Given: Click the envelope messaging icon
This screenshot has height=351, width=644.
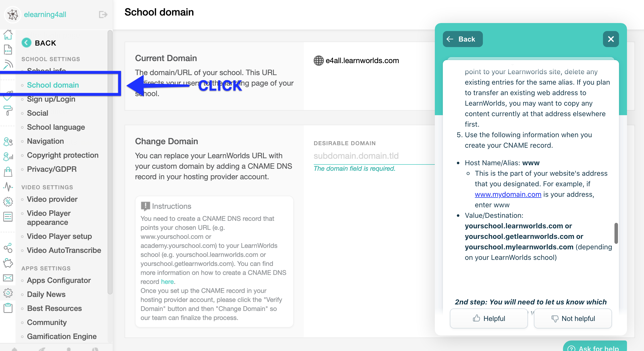Looking at the screenshot, I should (x=8, y=278).
